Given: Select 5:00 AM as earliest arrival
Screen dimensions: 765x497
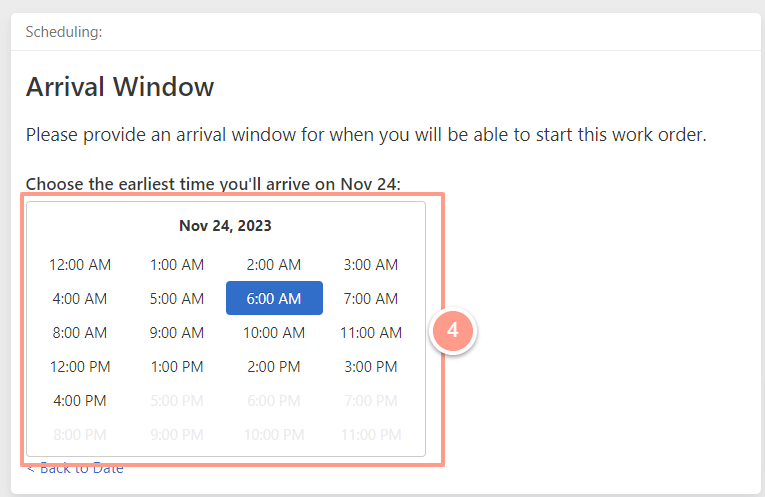Looking at the screenshot, I should [177, 298].
